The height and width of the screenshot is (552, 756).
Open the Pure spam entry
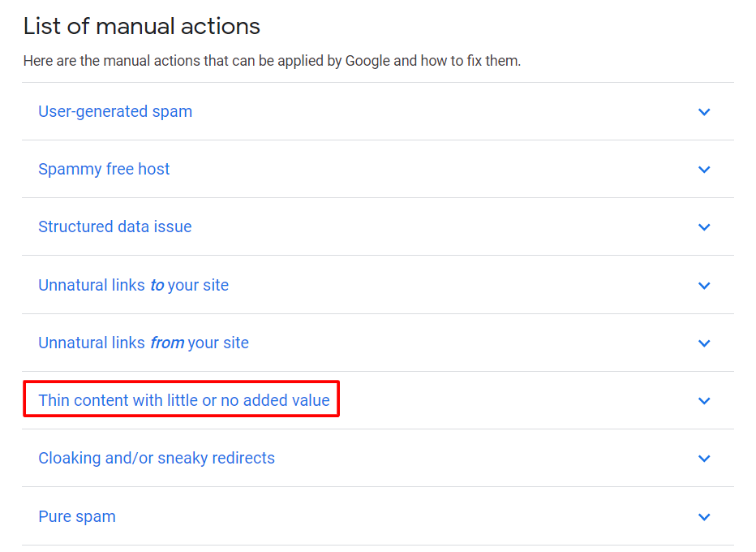pyautogui.click(x=77, y=516)
